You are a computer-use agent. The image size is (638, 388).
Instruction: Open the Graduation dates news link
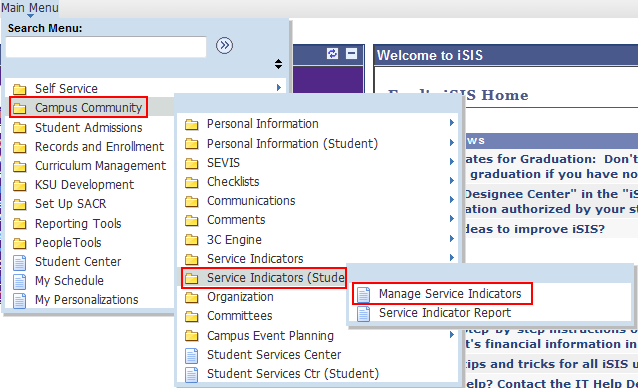(x=551, y=166)
